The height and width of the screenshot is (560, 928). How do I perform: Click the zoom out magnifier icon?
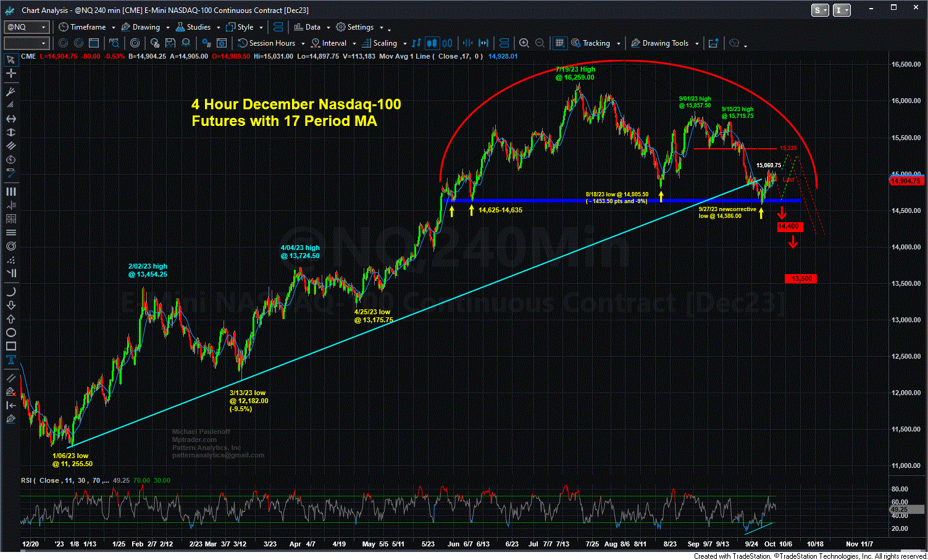(x=540, y=43)
